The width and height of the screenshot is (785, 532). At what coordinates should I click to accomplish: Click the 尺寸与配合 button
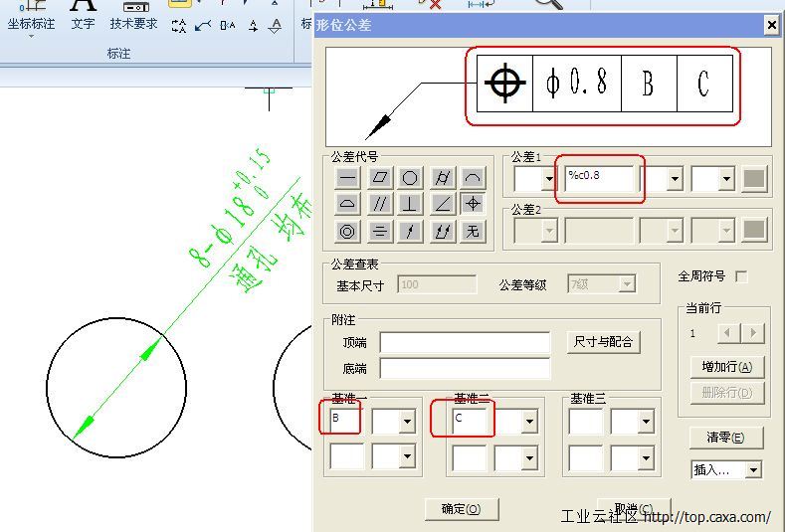tap(603, 342)
